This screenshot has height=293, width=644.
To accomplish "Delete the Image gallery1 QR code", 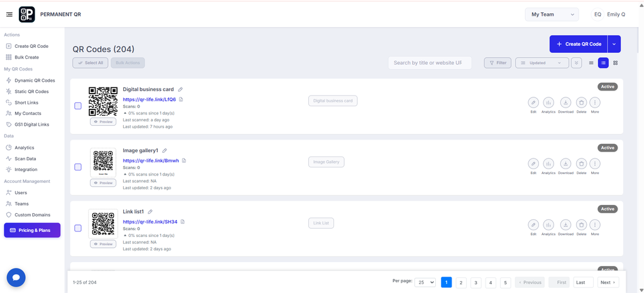I will pyautogui.click(x=581, y=163).
